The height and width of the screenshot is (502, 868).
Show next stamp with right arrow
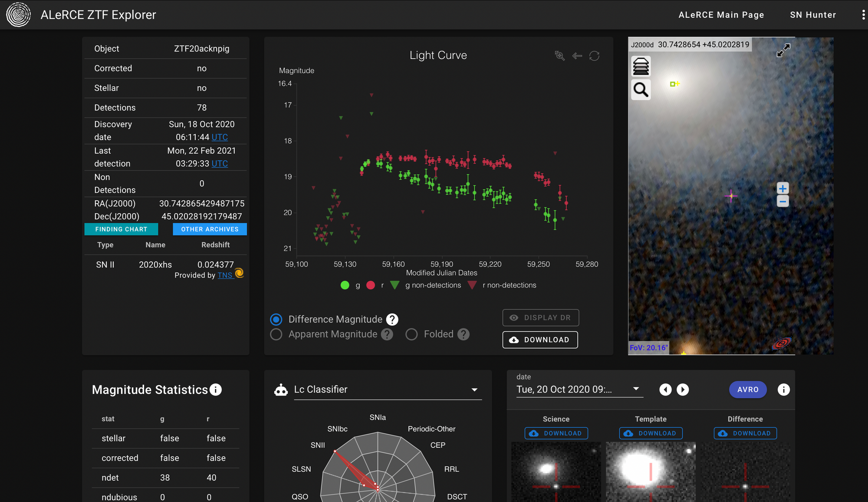point(683,390)
